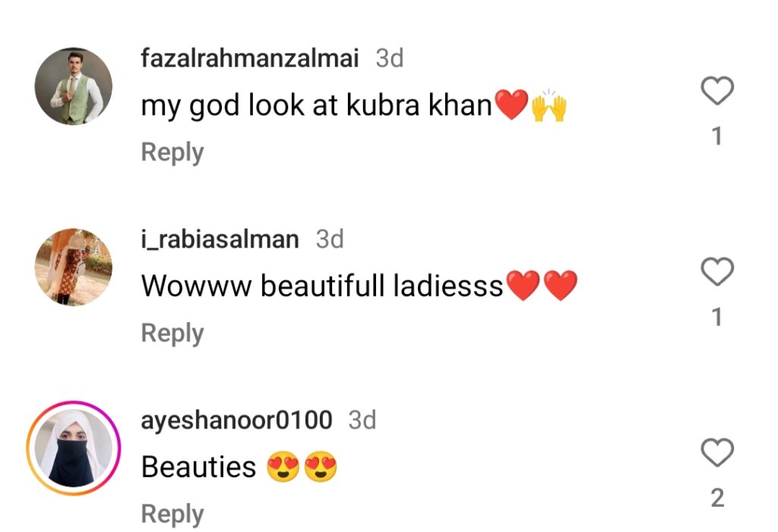Open username fazalrahmanzalmai
Screen dimensions: 778x532
(249, 59)
